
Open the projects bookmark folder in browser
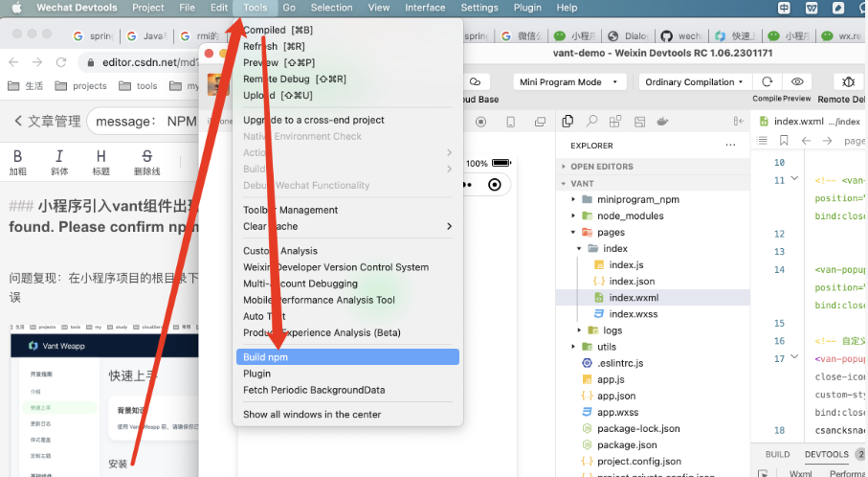tap(81, 86)
